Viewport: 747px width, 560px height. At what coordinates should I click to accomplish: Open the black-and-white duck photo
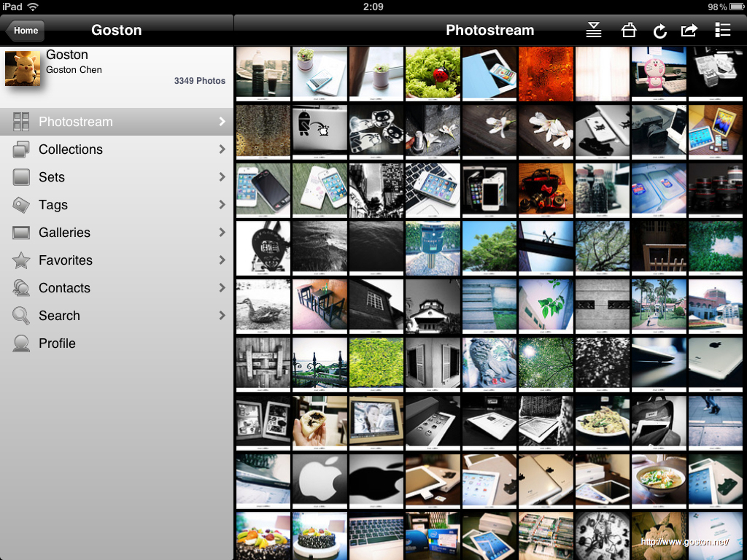click(x=263, y=306)
